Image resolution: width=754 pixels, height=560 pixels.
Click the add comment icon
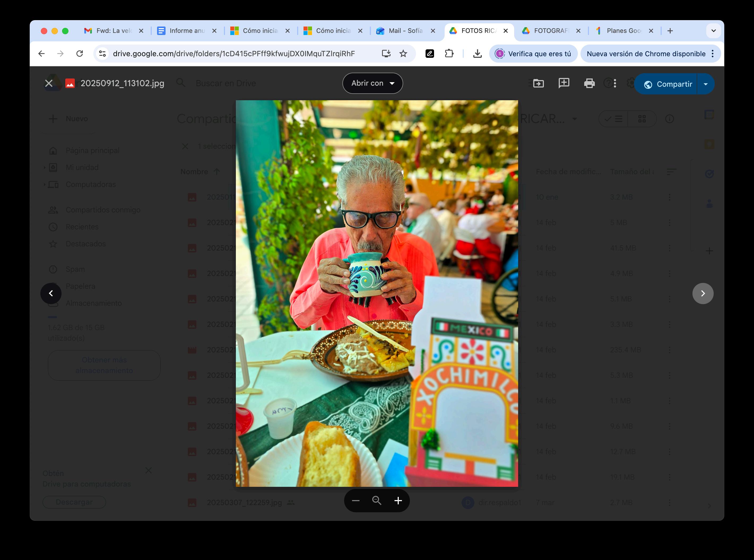coord(564,83)
